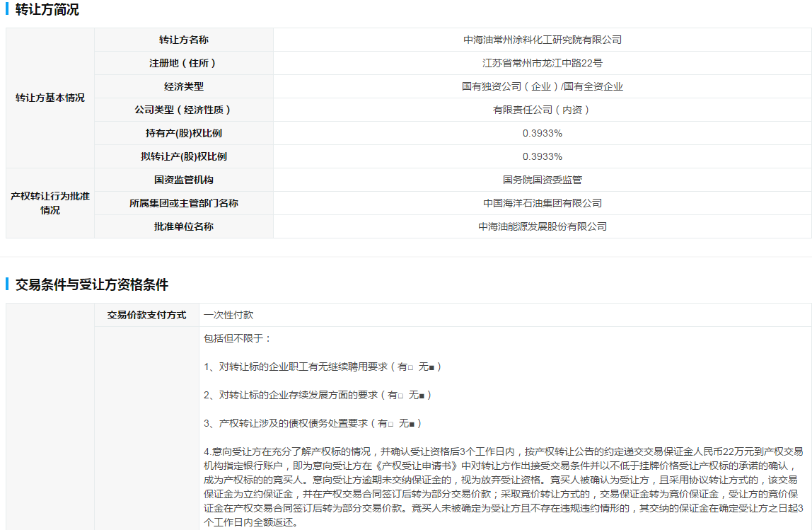Select value 中海油能源发展股份有限公司
This screenshot has width=812, height=530.
(x=543, y=226)
